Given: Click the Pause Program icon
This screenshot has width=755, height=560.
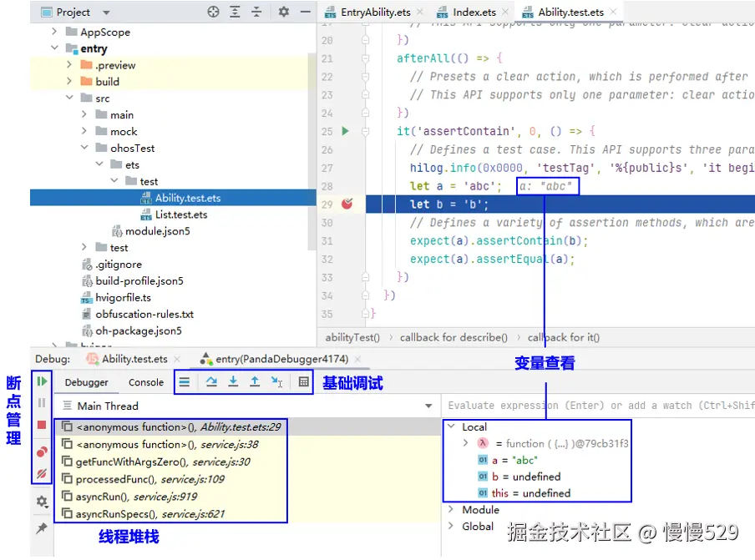Looking at the screenshot, I should pos(42,402).
